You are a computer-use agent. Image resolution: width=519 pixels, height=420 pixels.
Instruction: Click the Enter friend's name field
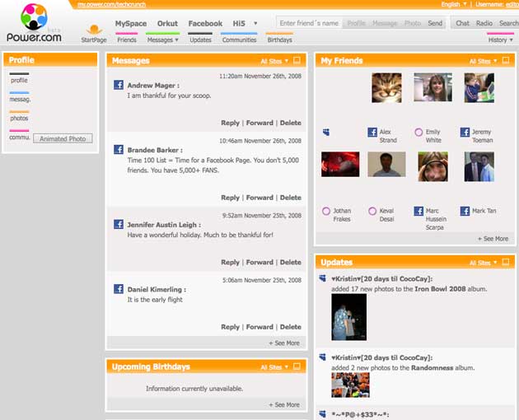click(x=309, y=24)
